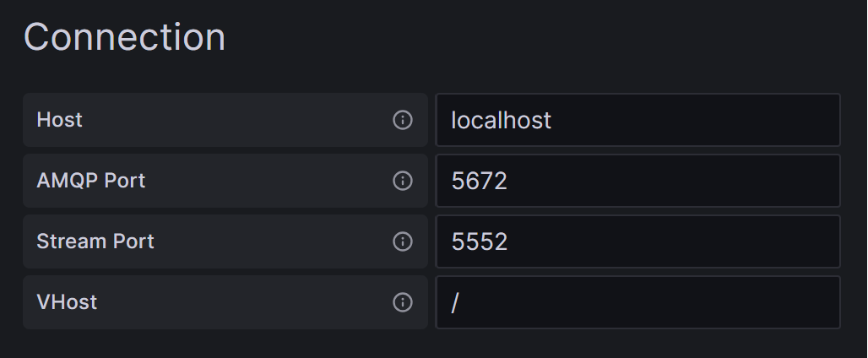
Task: Place cursor on the 5552 value
Action: (x=480, y=241)
